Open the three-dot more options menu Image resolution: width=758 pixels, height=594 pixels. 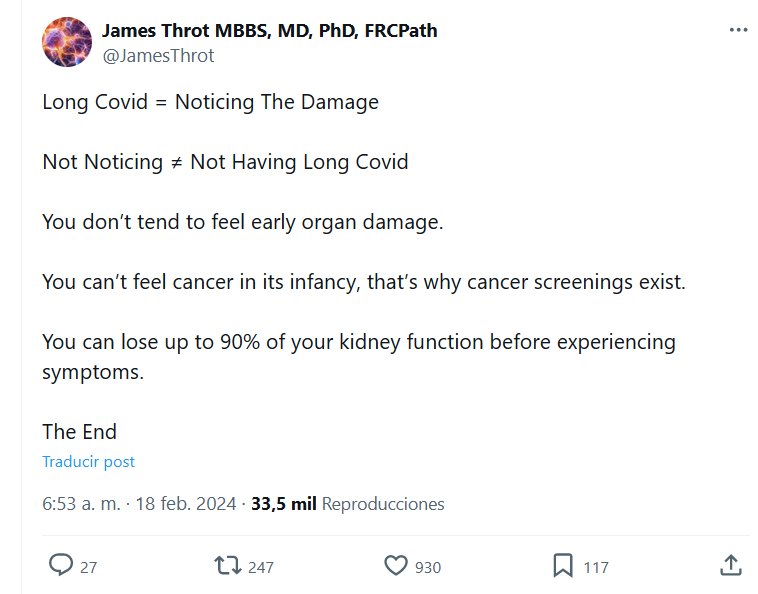pyautogui.click(x=738, y=30)
